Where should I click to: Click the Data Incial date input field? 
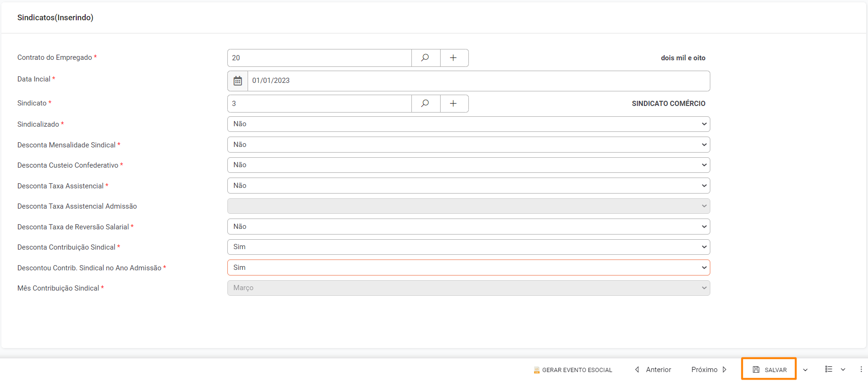478,81
